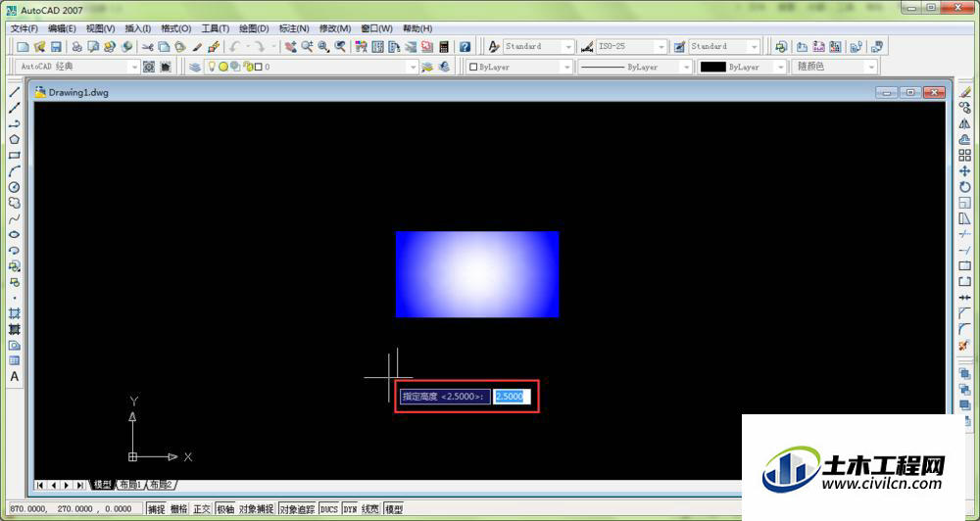Click the Erase tool in the modify toolbar
980x521 pixels.
coord(965,92)
